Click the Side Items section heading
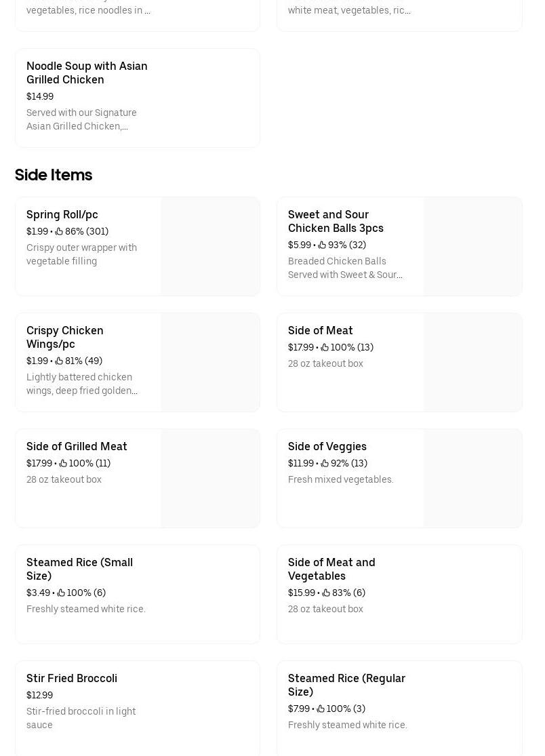This screenshot has width=545, height=756. coord(54,175)
